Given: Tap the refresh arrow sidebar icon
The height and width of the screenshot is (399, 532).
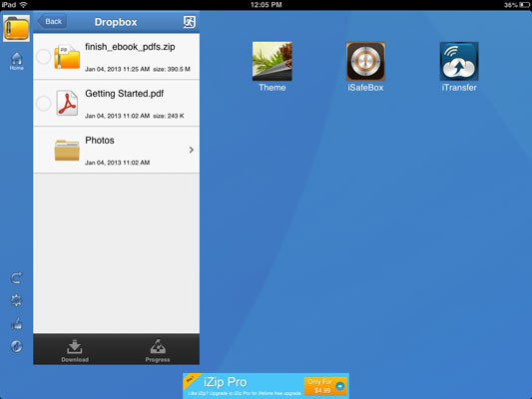Looking at the screenshot, I should point(16,278).
